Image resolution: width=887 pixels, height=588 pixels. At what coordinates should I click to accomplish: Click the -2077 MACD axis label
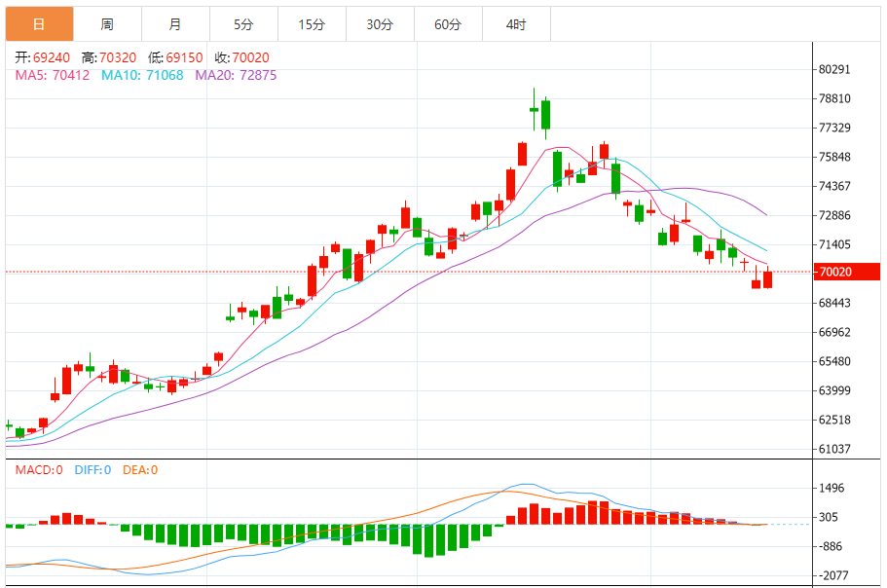[x=833, y=575]
